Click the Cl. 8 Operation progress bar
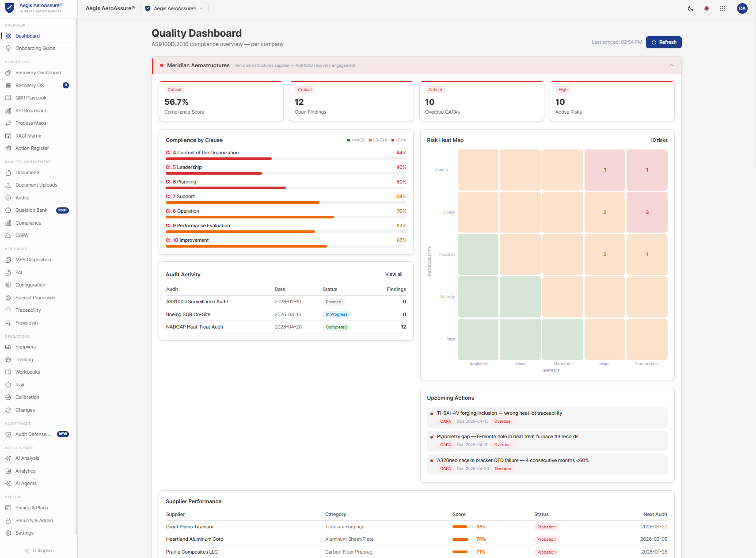 [x=286, y=217]
